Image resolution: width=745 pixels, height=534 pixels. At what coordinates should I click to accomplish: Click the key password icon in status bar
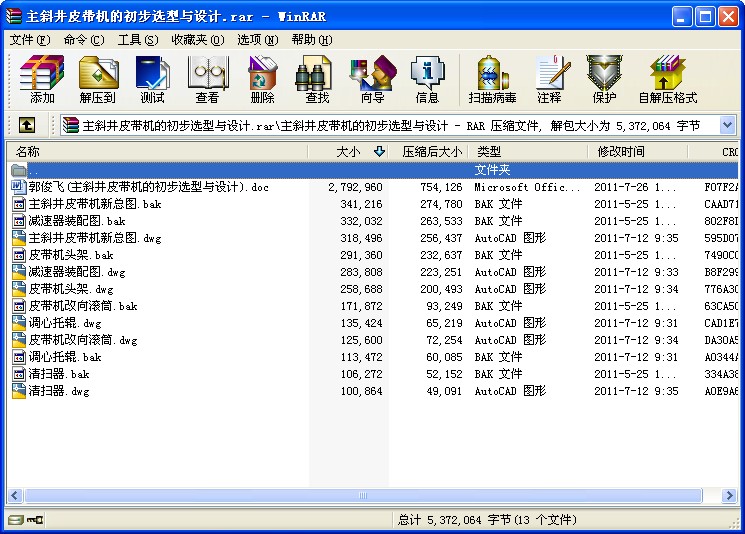(x=35, y=520)
